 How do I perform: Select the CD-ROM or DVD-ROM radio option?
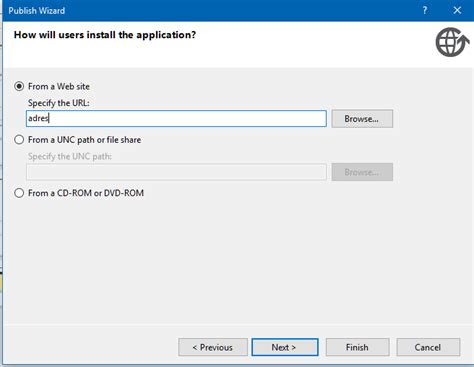click(19, 193)
